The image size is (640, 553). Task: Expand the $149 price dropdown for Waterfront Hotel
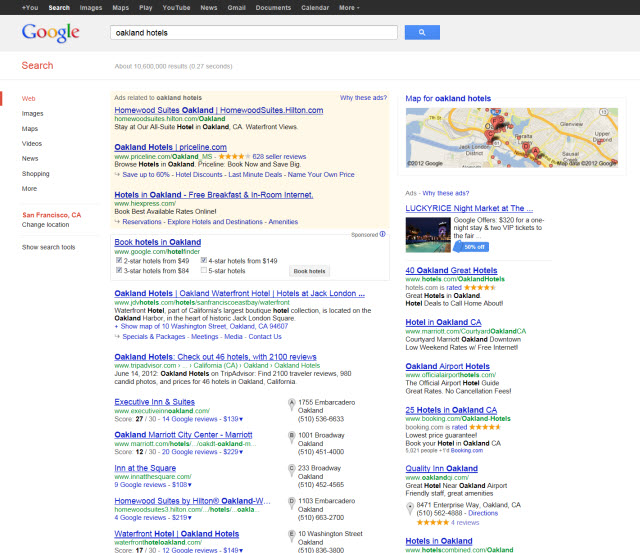tap(233, 550)
